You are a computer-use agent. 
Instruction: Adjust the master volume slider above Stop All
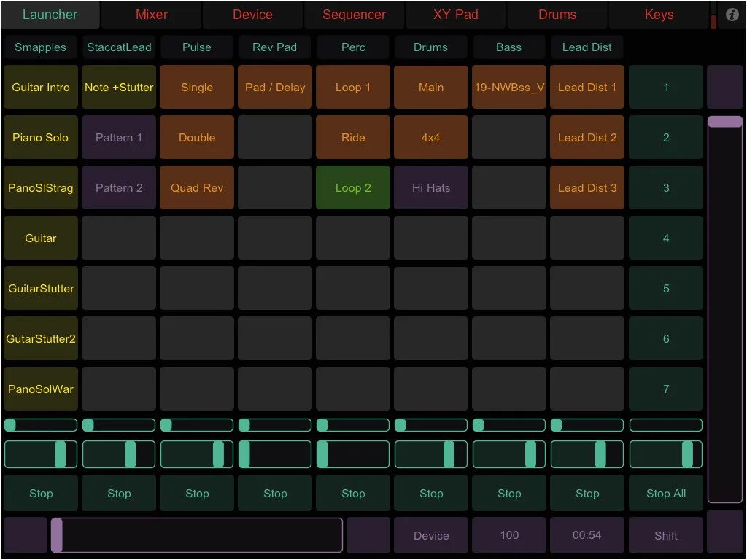click(666, 454)
